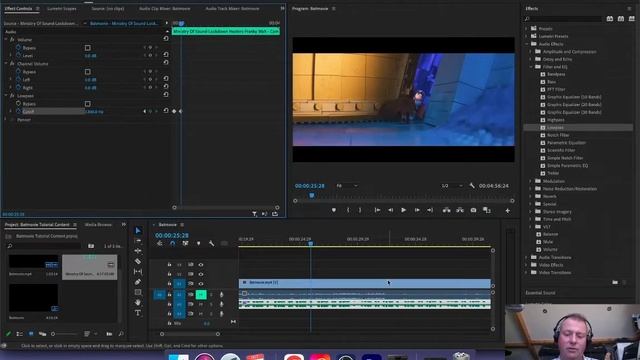The image size is (640, 360).
Task: Select the Lowpass effect in Effects list
Action: pyautogui.click(x=555, y=127)
